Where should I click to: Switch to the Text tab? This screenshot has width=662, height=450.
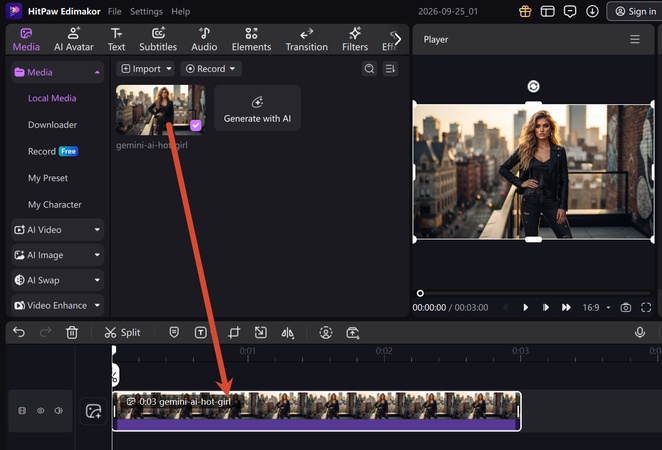116,40
